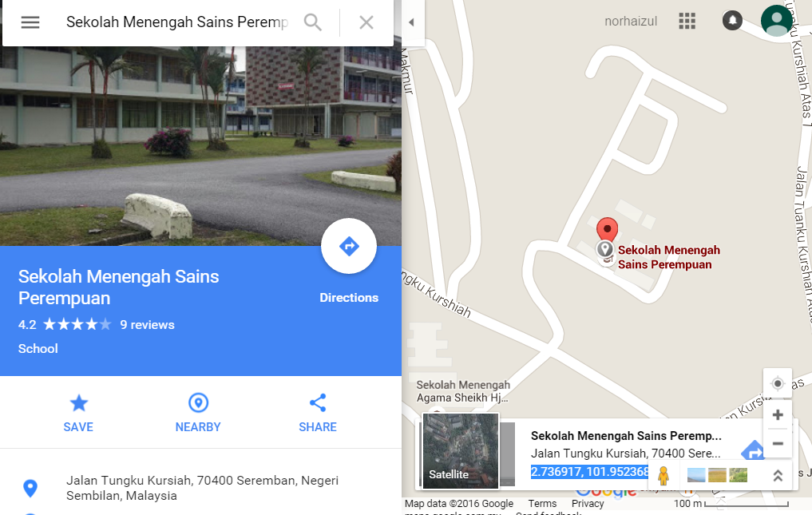Share this location
Screen dimensions: 812x515
(318, 413)
